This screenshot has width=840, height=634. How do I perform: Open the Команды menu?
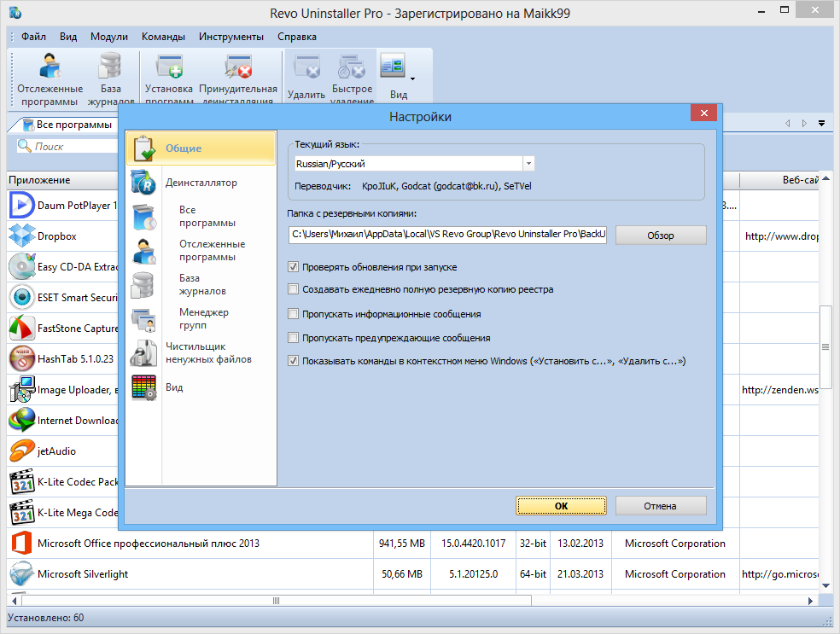(163, 37)
